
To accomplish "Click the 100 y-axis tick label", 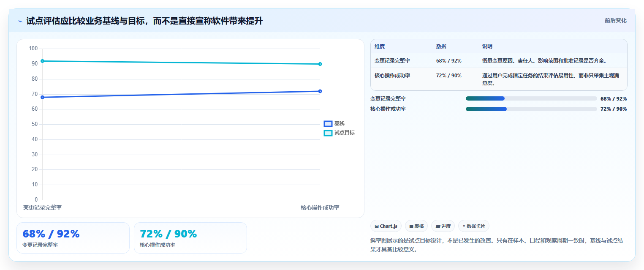I will click(x=33, y=49).
